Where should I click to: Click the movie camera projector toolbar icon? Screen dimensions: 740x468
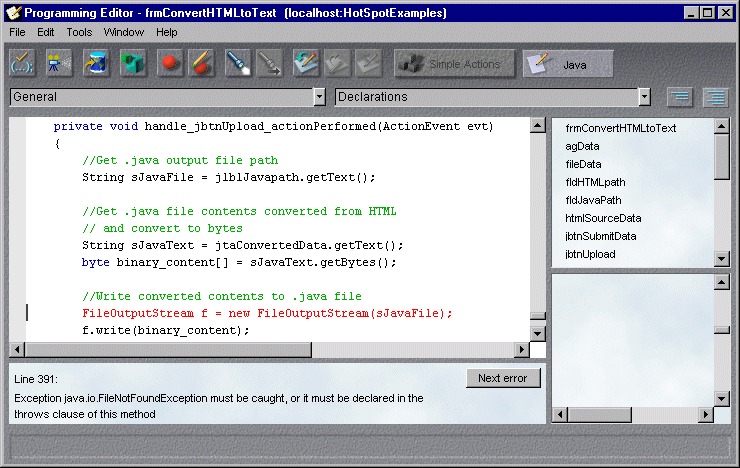pyautogui.click(x=59, y=63)
